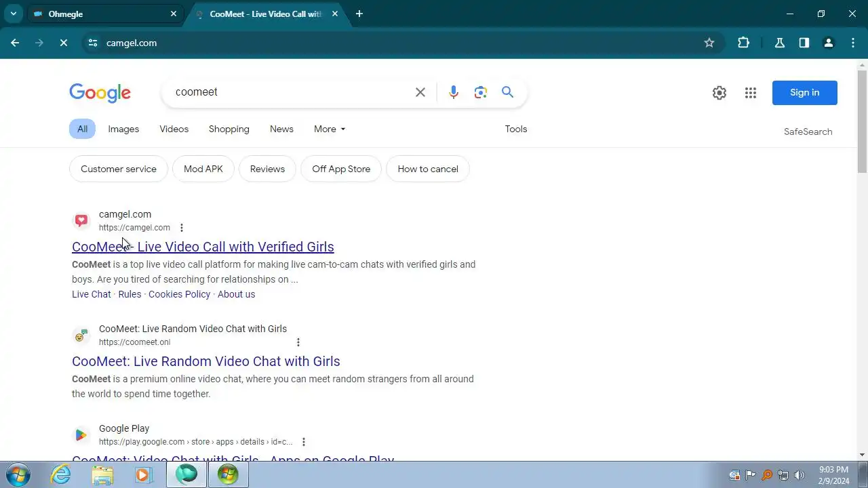
Task: Switch to Shopping results
Action: [229, 129]
